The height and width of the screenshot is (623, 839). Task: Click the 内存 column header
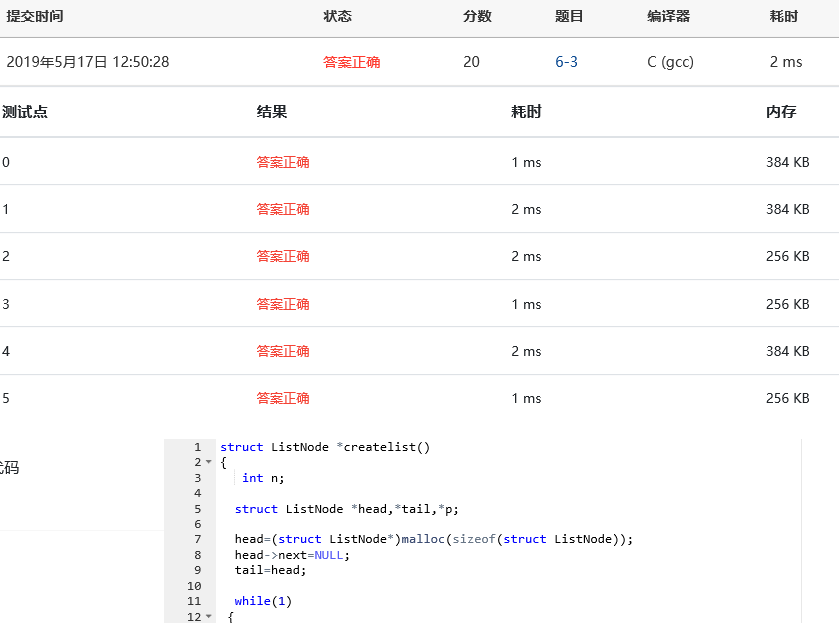781,112
